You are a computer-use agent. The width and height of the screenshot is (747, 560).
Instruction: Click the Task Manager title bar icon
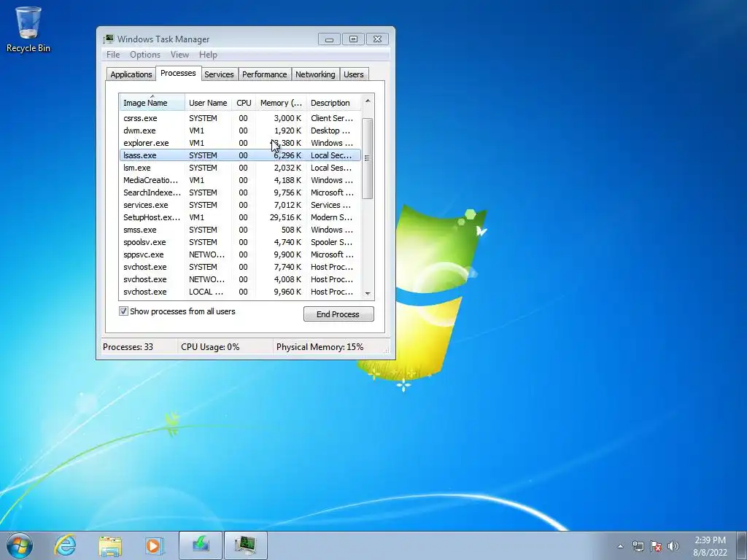pyautogui.click(x=109, y=39)
